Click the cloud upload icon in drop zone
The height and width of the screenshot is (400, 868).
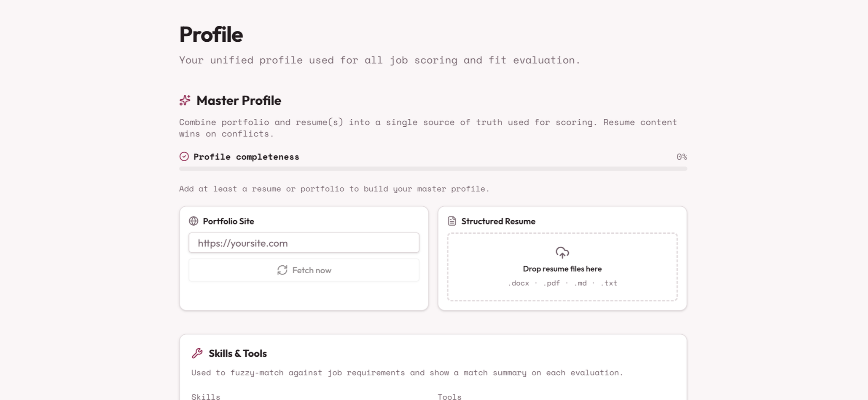click(562, 253)
